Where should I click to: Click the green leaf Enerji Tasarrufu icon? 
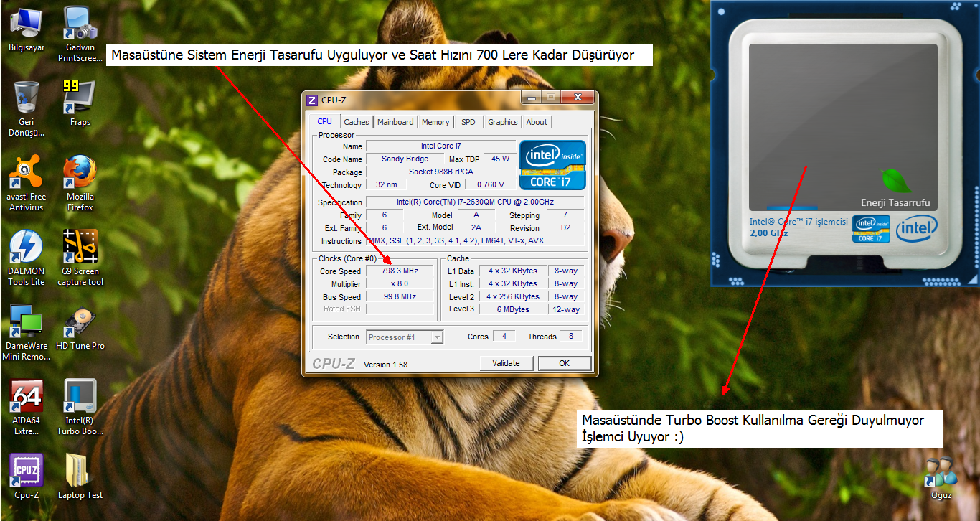895,181
